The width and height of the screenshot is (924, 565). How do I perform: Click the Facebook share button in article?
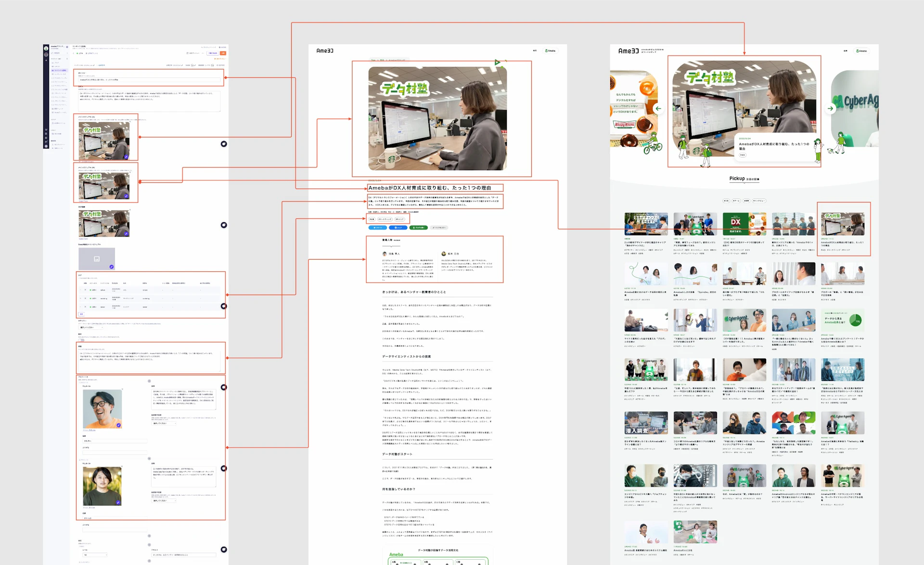click(x=398, y=227)
